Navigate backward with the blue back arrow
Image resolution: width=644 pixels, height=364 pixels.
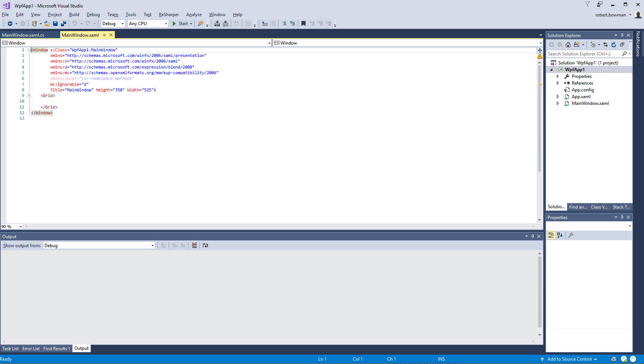point(10,24)
